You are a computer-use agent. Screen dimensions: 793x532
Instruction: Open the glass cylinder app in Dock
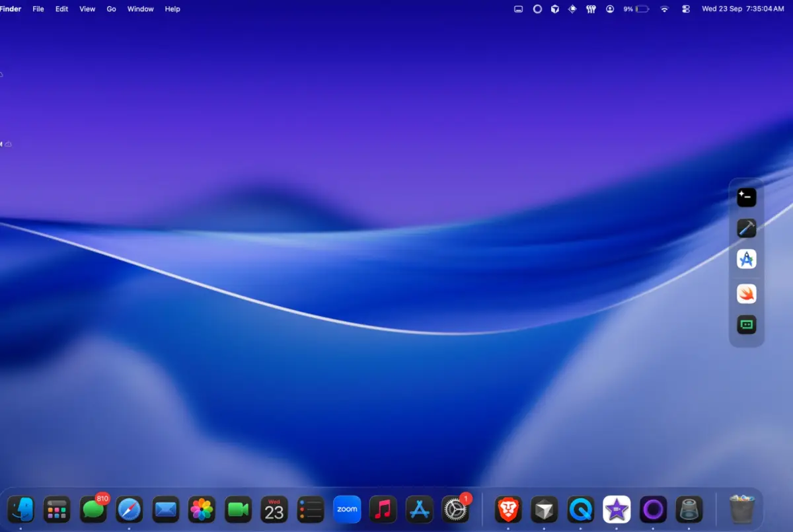(x=689, y=510)
